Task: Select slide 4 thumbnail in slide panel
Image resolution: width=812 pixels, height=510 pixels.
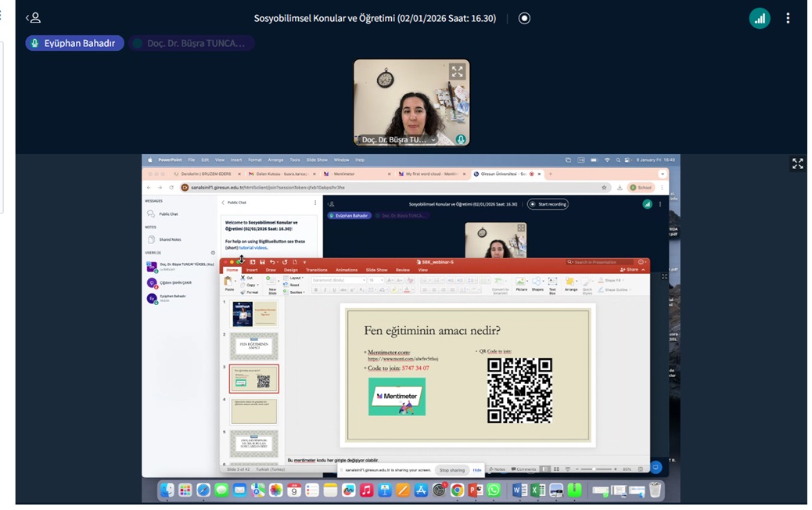Action: point(253,411)
